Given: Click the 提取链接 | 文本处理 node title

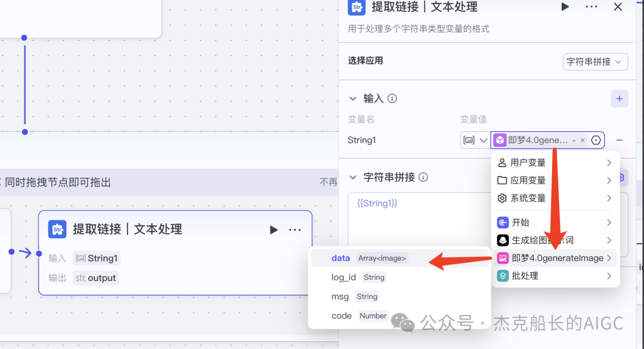Looking at the screenshot, I should click(128, 229).
